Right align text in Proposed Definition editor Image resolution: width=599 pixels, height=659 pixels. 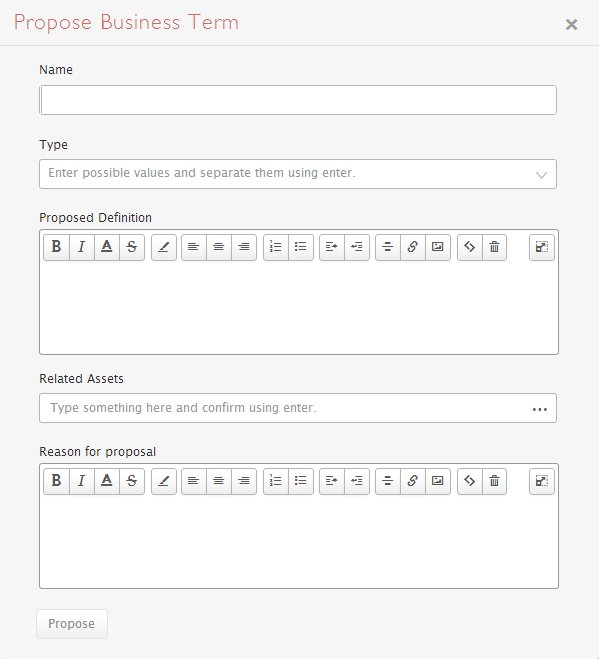point(244,247)
